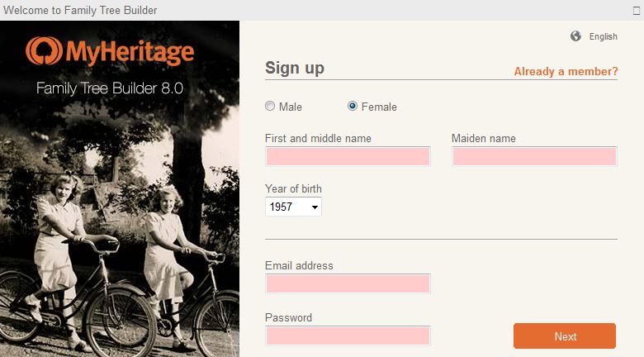Image resolution: width=644 pixels, height=357 pixels.
Task: Open the English language selector
Action: (x=603, y=36)
